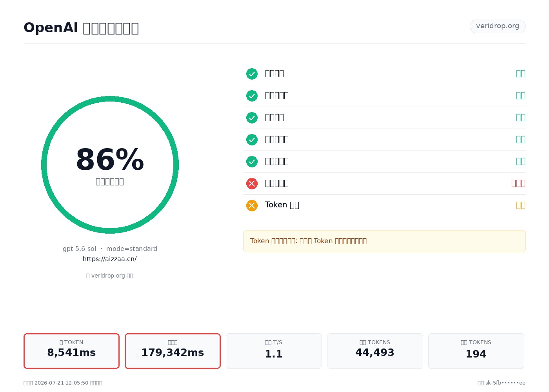Click the fourth green checkmark in the checklist
This screenshot has height=392, width=549.
pos(252,140)
